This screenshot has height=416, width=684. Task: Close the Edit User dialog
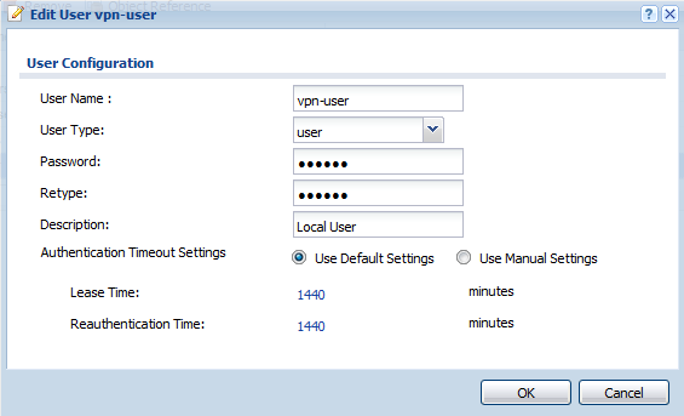point(670,13)
